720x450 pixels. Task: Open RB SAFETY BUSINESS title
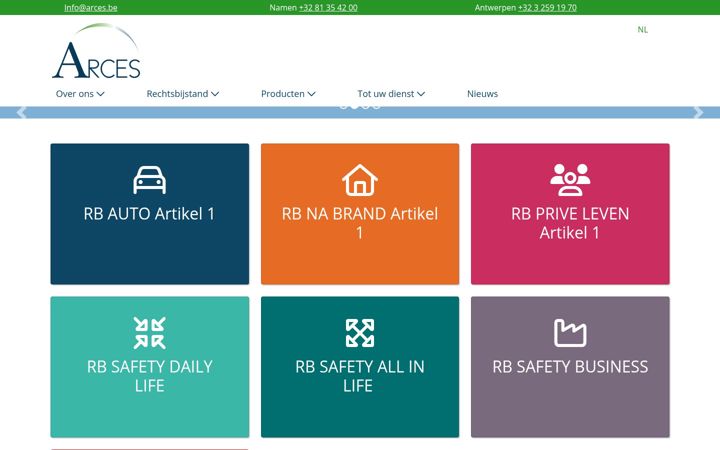pos(570,366)
